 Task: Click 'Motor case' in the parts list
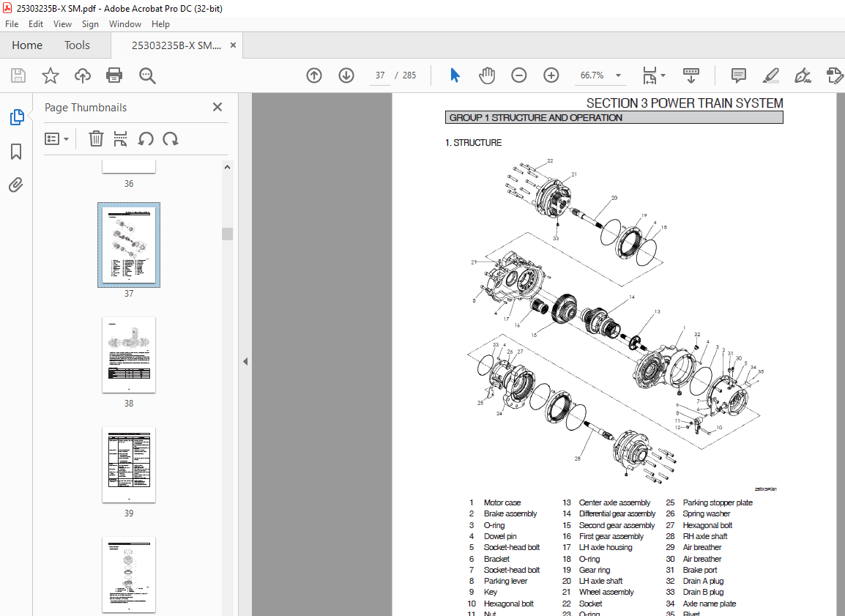(502, 502)
